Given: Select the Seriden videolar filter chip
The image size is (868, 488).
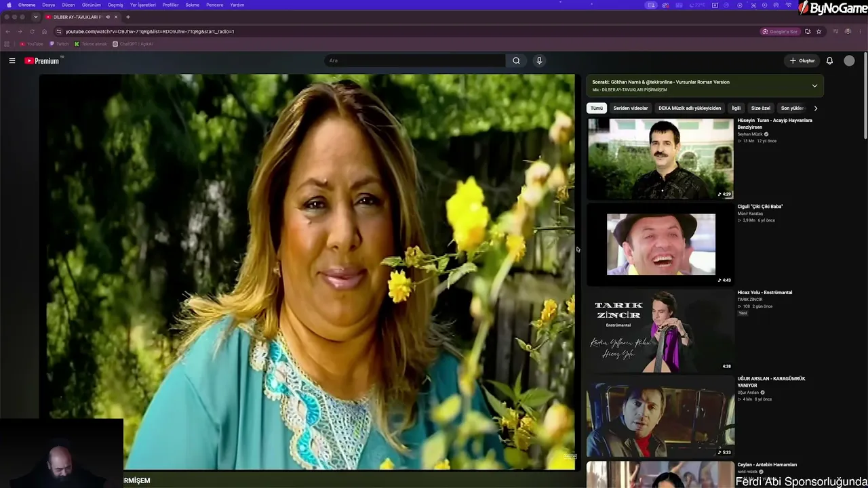Looking at the screenshot, I should [x=631, y=108].
